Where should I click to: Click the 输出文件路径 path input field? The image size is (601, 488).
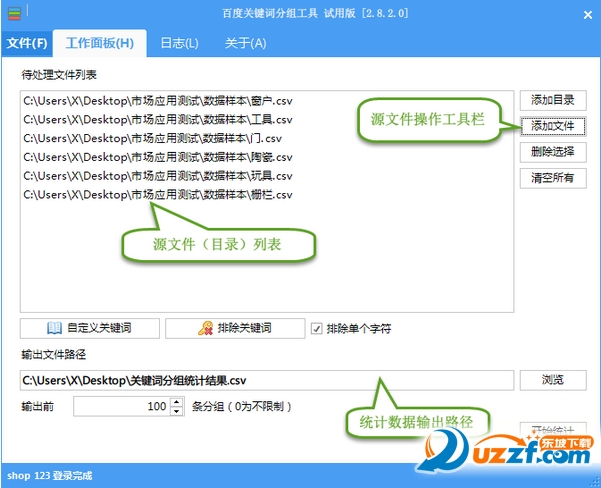coord(267,380)
